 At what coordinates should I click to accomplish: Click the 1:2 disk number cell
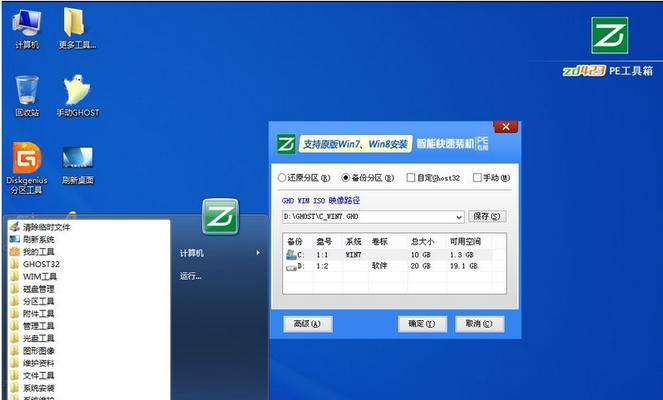pyautogui.click(x=322, y=266)
